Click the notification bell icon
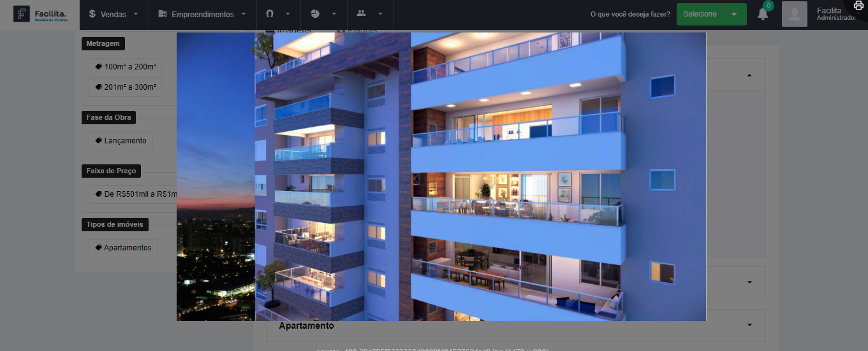868x351 pixels. [763, 14]
